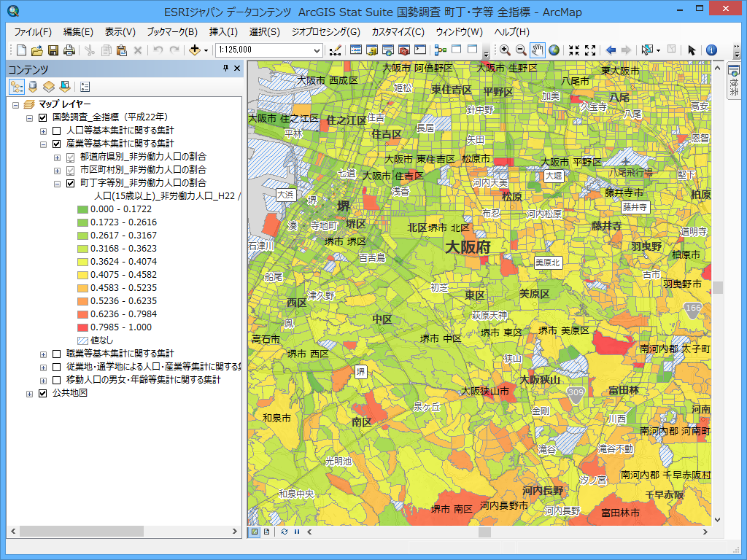This screenshot has height=560, width=747.
Task: Select the Identify info tool
Action: click(711, 50)
